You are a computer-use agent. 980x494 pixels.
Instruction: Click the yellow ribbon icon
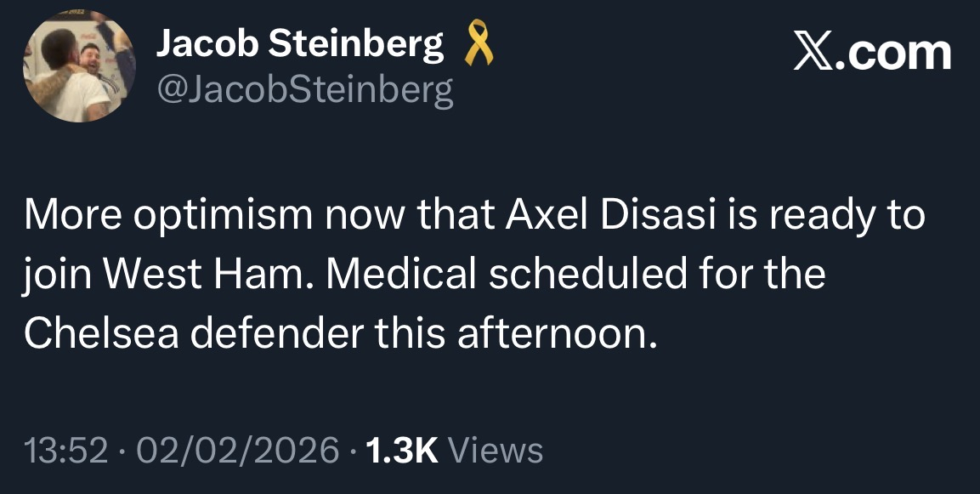477,46
